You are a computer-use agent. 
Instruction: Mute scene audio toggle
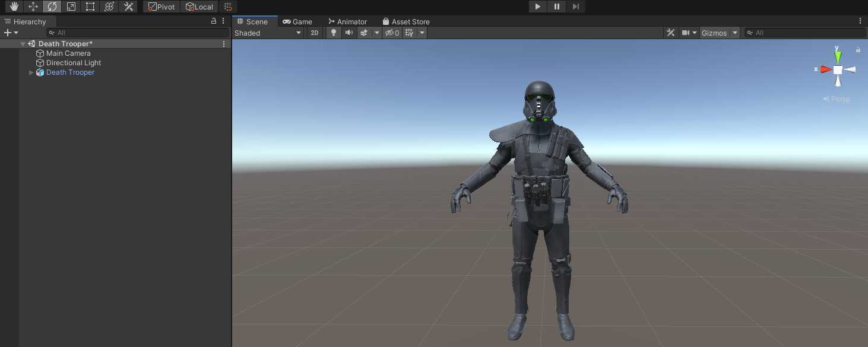tap(349, 33)
